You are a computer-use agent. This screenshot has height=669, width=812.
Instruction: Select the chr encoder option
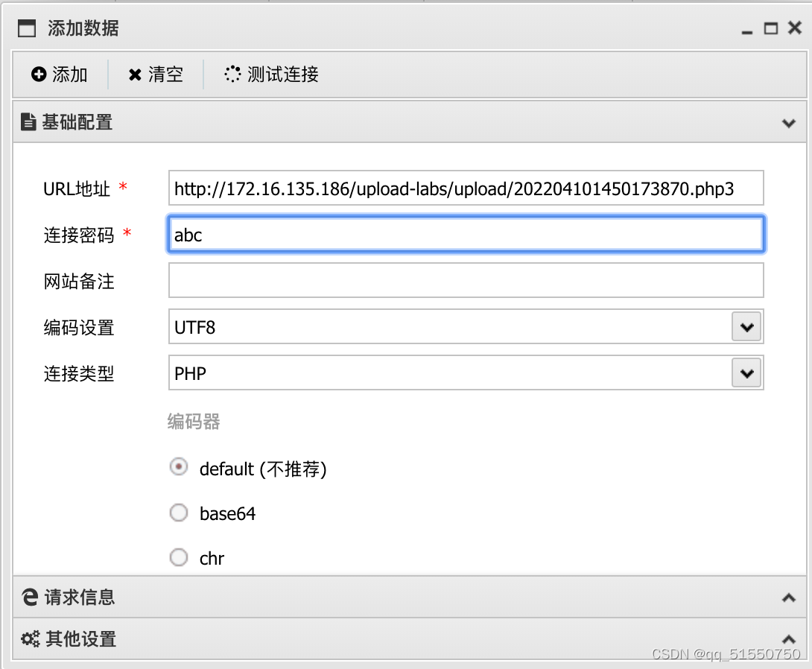(178, 557)
